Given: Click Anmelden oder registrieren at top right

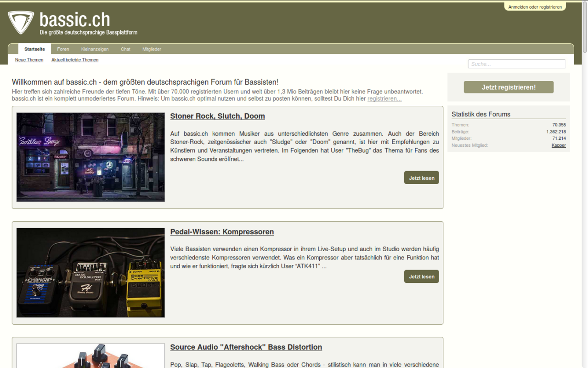Looking at the screenshot, I should point(535,7).
